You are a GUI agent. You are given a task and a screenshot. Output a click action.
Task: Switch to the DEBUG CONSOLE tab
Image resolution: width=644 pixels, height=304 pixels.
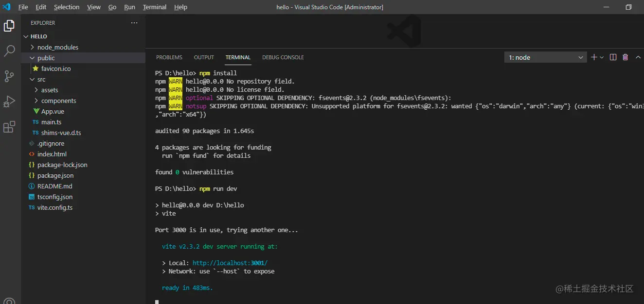283,57
